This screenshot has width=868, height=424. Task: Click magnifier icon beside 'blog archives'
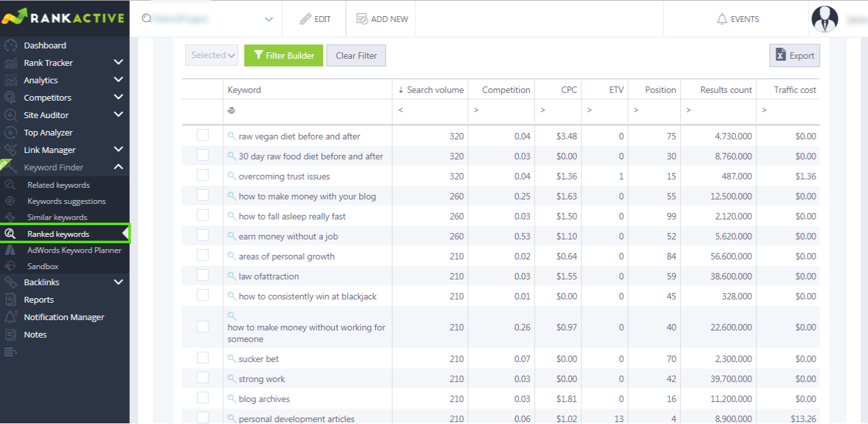tap(232, 399)
